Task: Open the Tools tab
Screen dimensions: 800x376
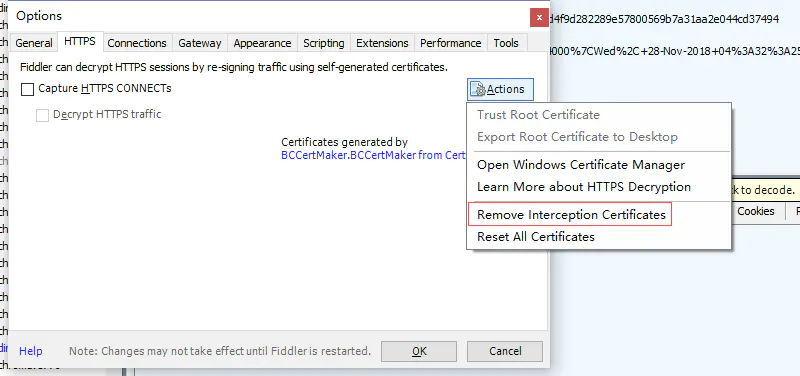Action: [506, 43]
